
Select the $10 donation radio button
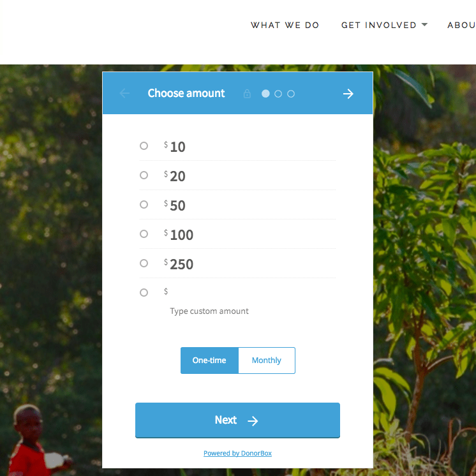[x=144, y=145]
